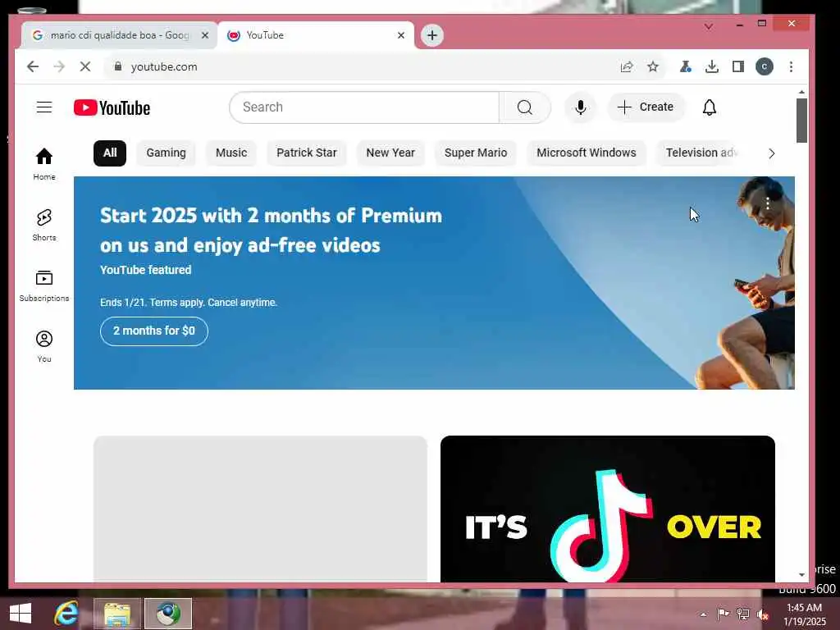The width and height of the screenshot is (840, 630).
Task: Click in the YouTube Search field
Action: [x=364, y=107]
